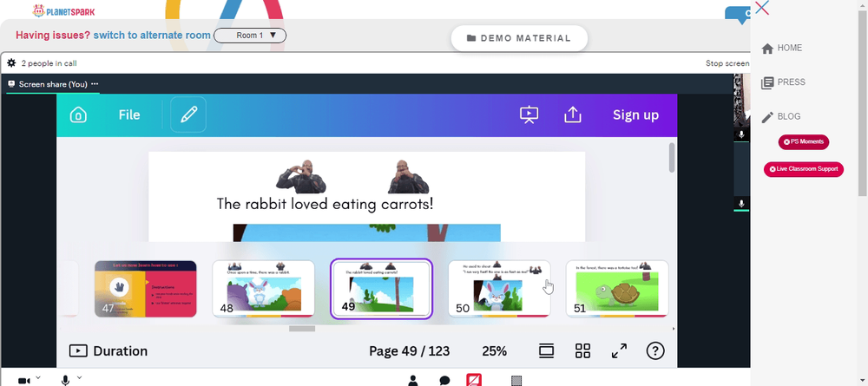Viewport: 868px width, 386px height.
Task: Click the Page 49 / 123 indicator
Action: 409,351
